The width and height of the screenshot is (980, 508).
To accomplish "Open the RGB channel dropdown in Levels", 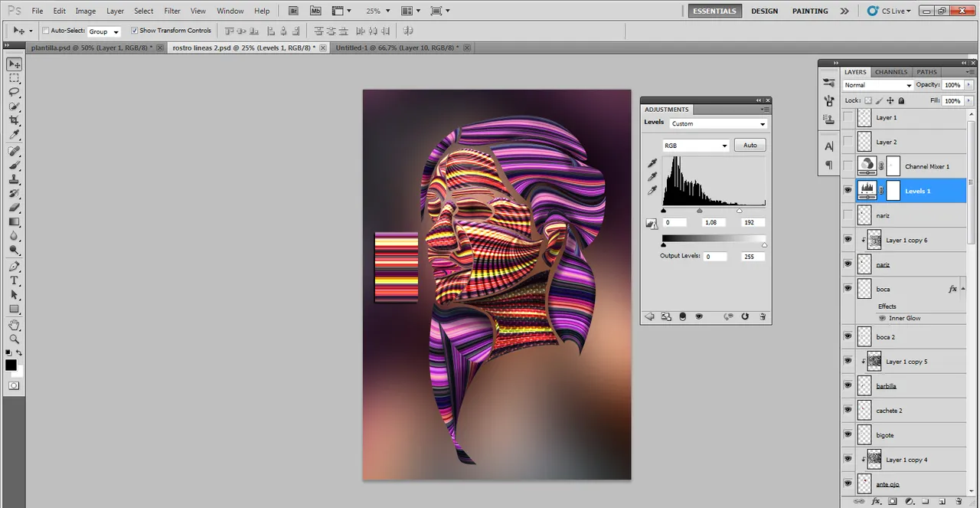I will [695, 146].
